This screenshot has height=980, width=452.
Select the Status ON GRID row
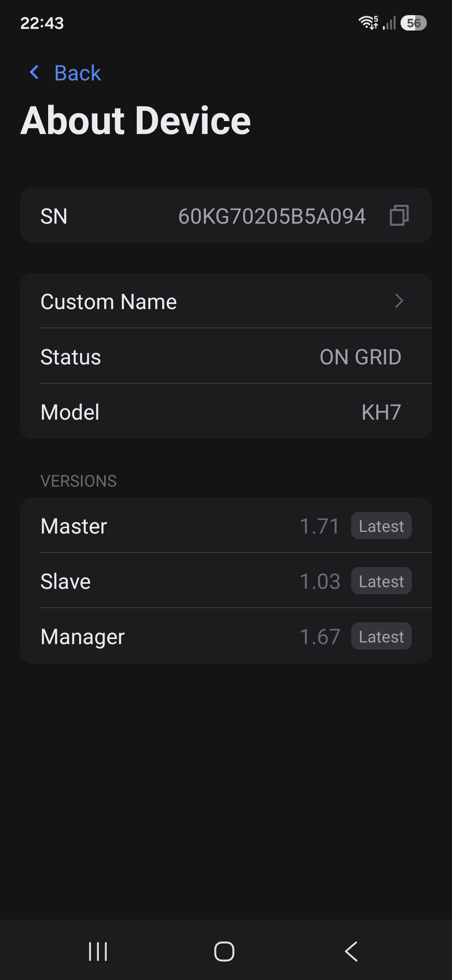[226, 356]
